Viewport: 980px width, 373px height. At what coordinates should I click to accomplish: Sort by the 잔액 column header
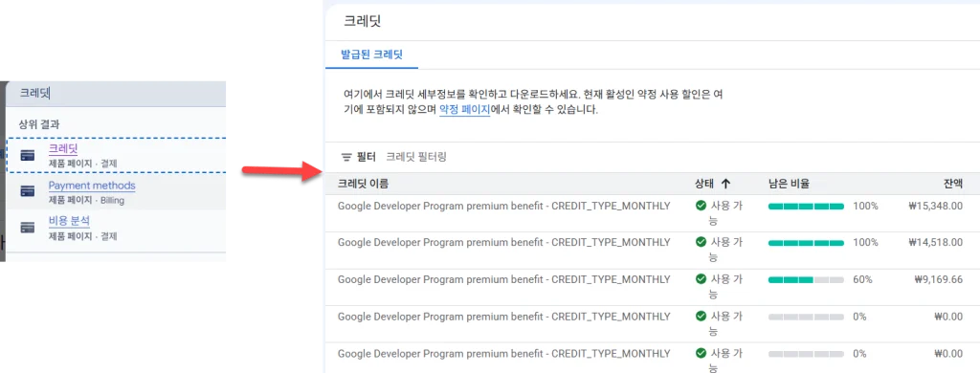click(952, 184)
